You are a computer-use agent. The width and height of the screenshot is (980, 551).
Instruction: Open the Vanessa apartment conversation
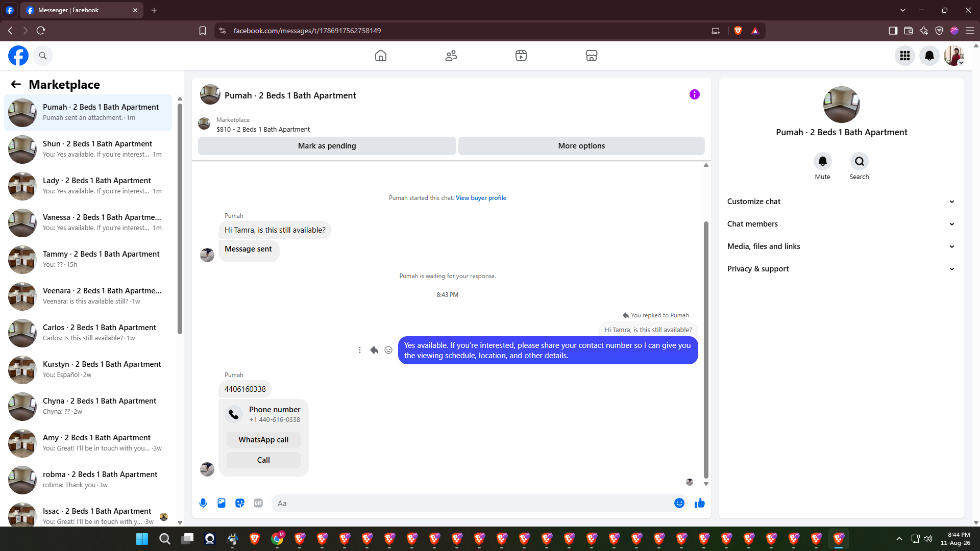(88, 223)
